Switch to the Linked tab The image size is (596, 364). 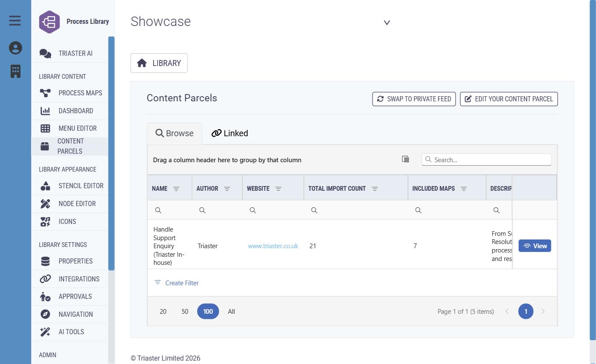click(230, 133)
